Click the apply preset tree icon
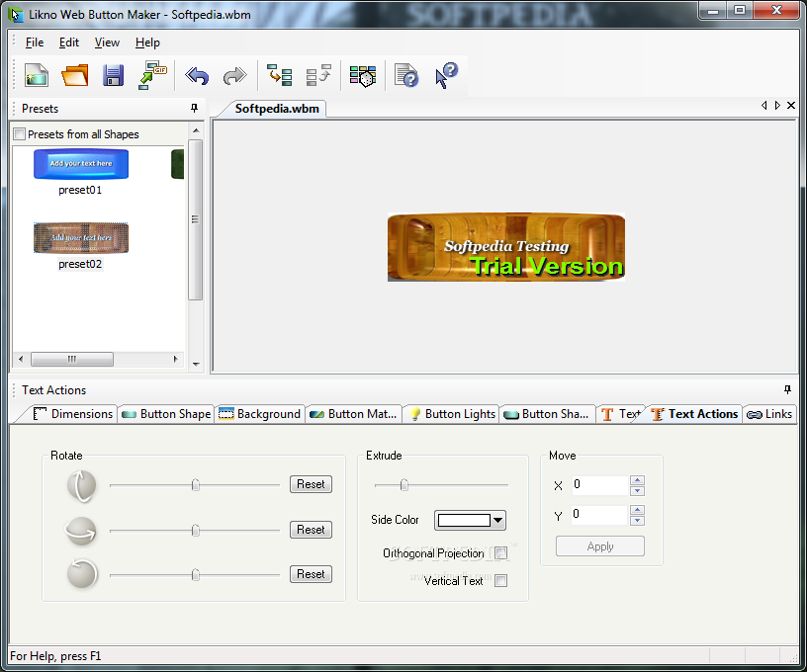807x672 pixels. [280, 75]
